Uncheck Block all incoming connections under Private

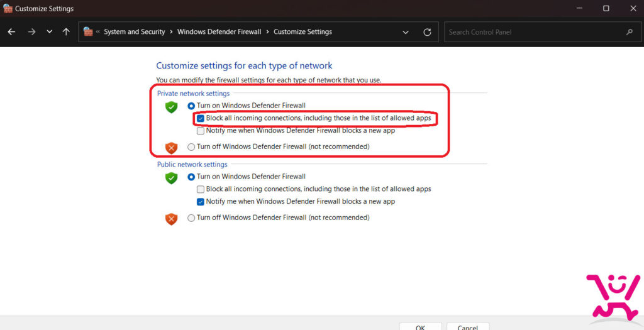[x=200, y=118]
